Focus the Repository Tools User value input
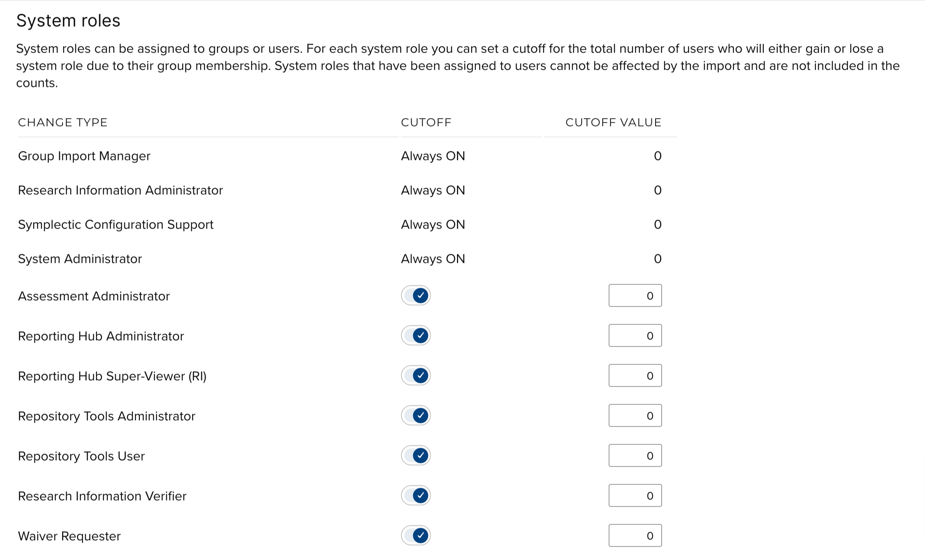 pos(635,456)
